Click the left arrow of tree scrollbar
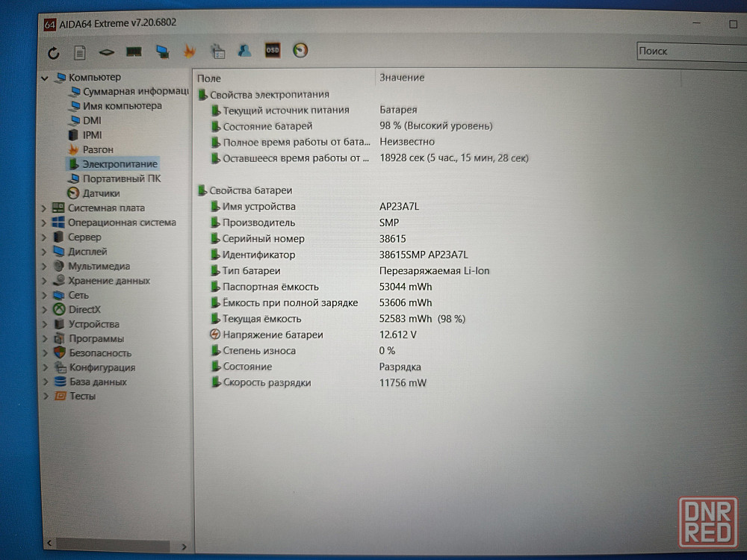Screen dimensions: 747x560 coord(49,543)
